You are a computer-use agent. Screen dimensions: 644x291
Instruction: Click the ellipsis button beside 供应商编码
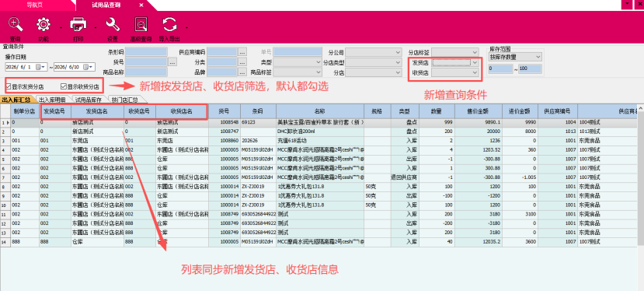pos(242,52)
